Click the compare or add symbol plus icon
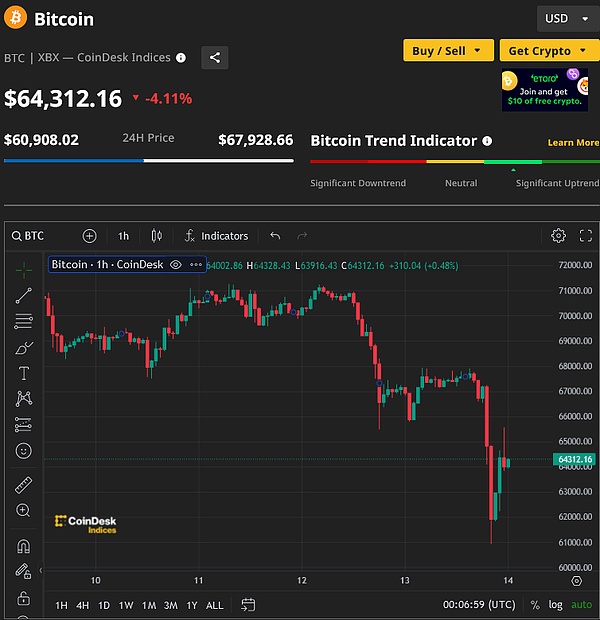Screen dimensions: 600x620 tap(89, 236)
